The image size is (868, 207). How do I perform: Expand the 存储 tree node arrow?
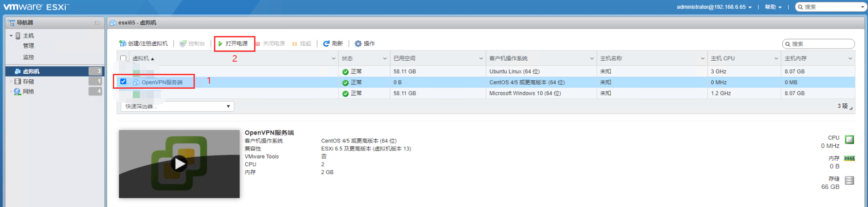coord(11,81)
